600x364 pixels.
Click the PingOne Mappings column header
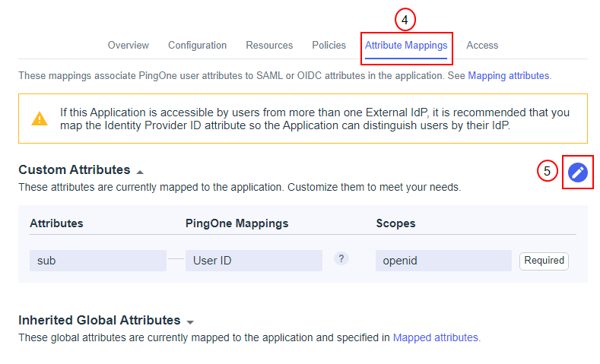(x=237, y=223)
